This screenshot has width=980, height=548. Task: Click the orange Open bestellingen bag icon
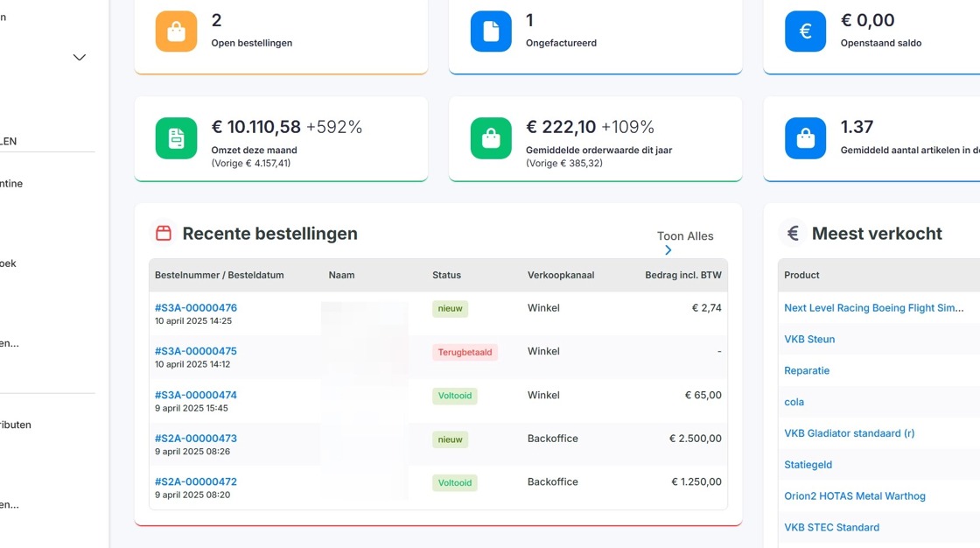176,32
